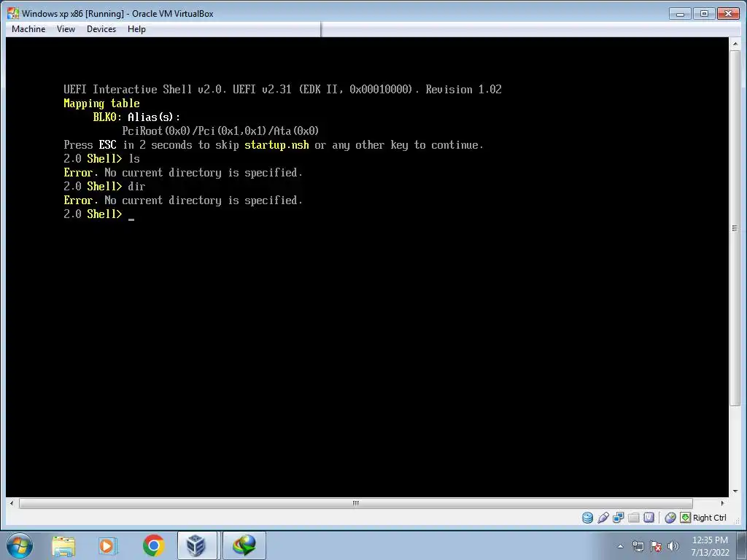
Task: Click the Show desktop button
Action: point(742,545)
